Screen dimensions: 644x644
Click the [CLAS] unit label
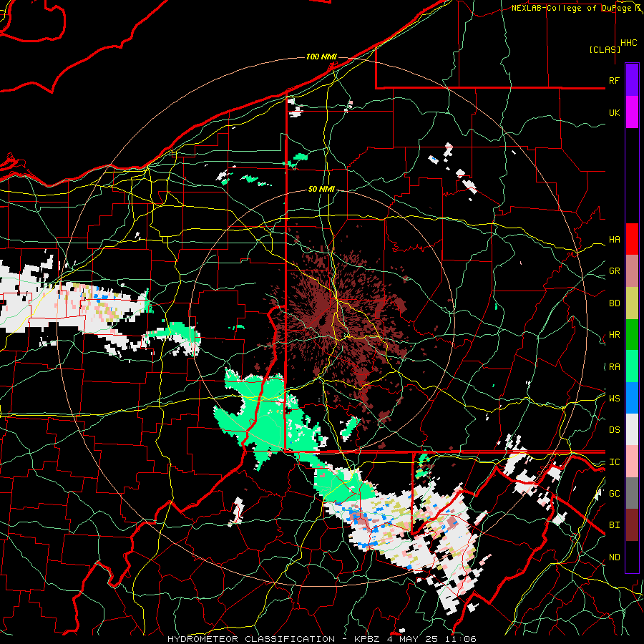(605, 49)
